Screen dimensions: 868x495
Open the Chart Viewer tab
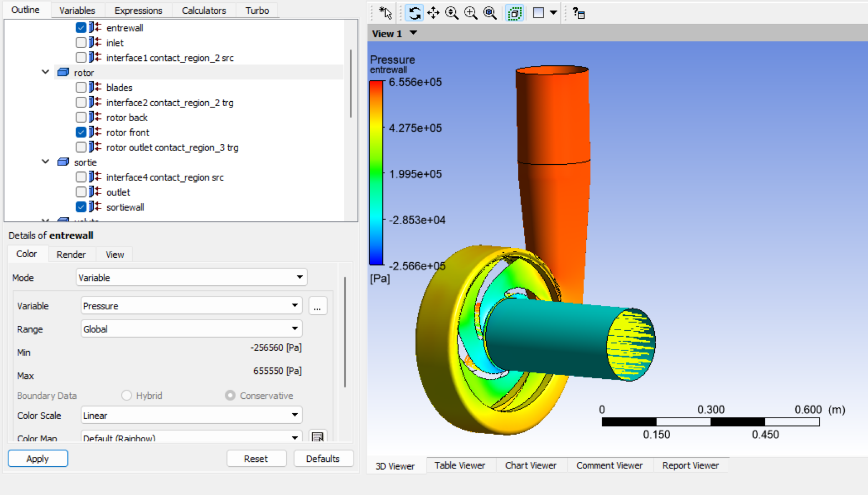(530, 465)
